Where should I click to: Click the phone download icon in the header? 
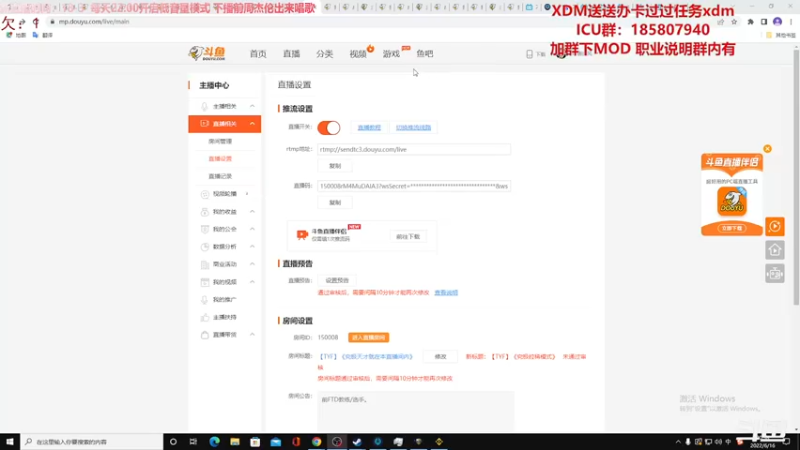pyautogui.click(x=530, y=54)
